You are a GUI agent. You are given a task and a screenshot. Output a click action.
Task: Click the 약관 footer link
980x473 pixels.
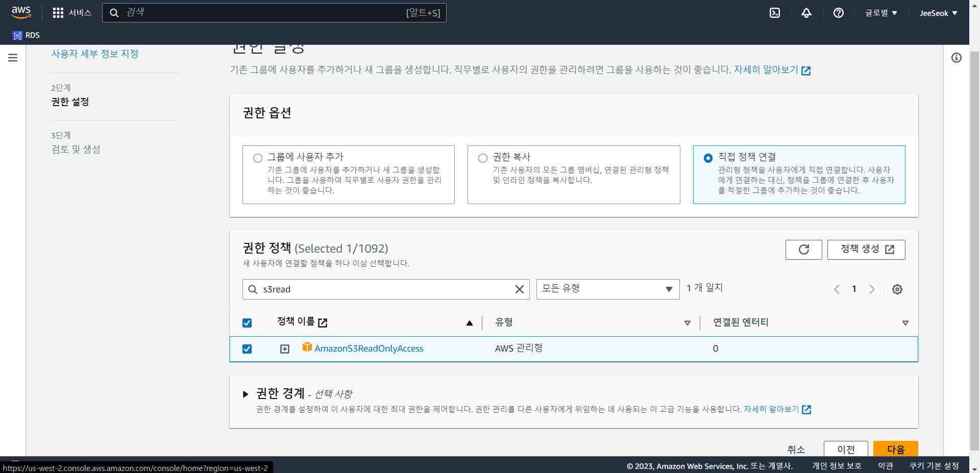tap(886, 466)
